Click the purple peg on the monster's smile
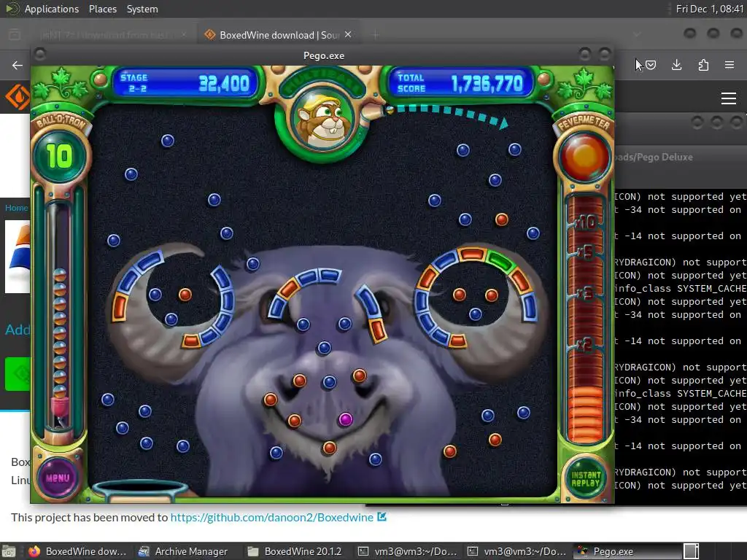747x560 pixels. click(x=345, y=419)
